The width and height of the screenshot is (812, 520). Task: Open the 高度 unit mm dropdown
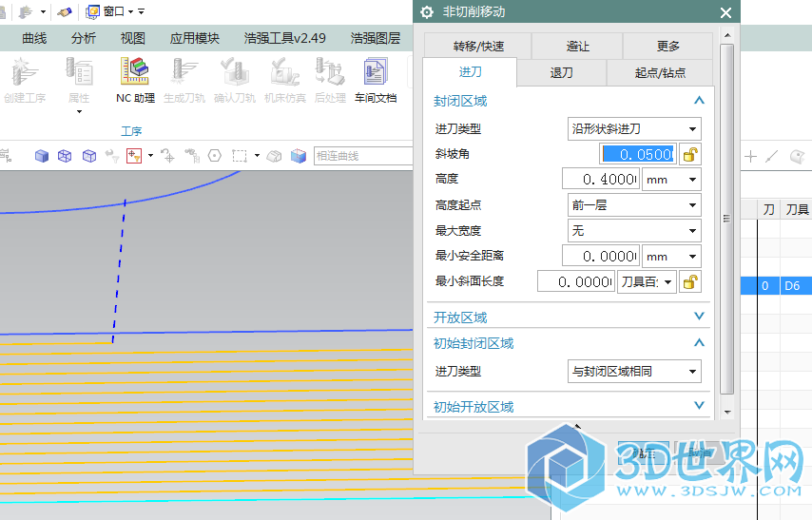coord(671,180)
